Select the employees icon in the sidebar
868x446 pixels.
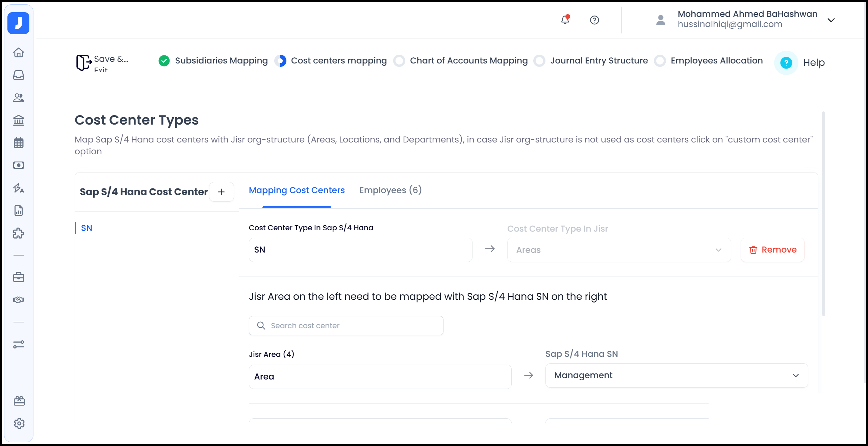19,98
